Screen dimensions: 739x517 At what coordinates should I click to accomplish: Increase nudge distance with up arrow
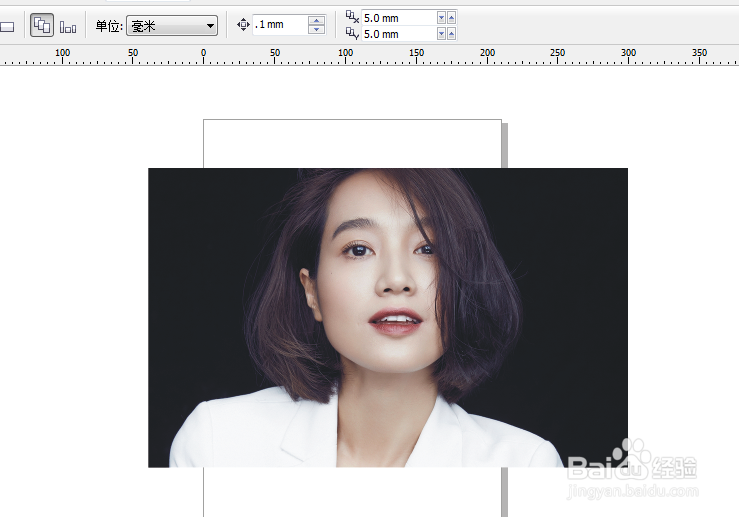317,20
